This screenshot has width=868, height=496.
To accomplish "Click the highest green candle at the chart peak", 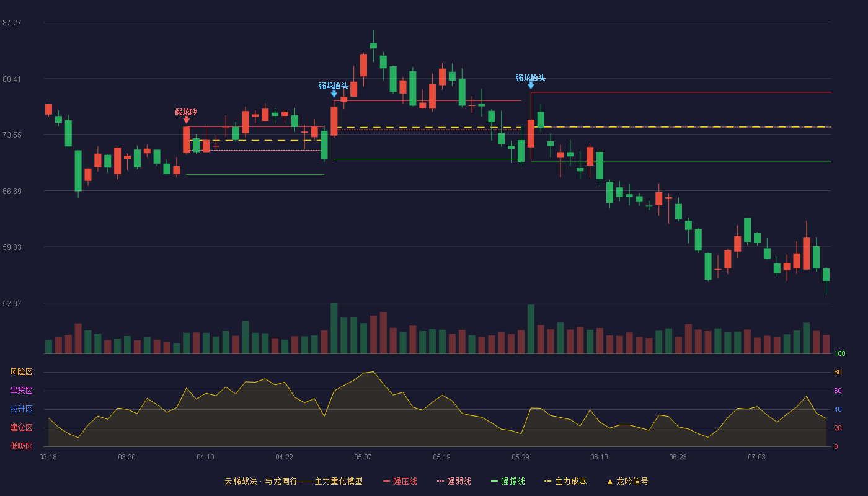I will tap(373, 45).
